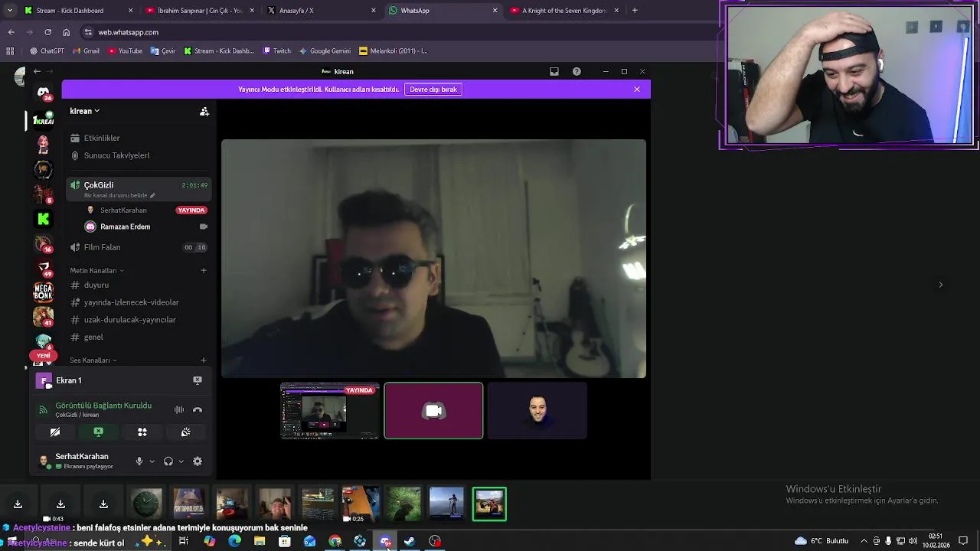Select user SerhatKarahan in voice channel
980x551 pixels.
(123, 210)
